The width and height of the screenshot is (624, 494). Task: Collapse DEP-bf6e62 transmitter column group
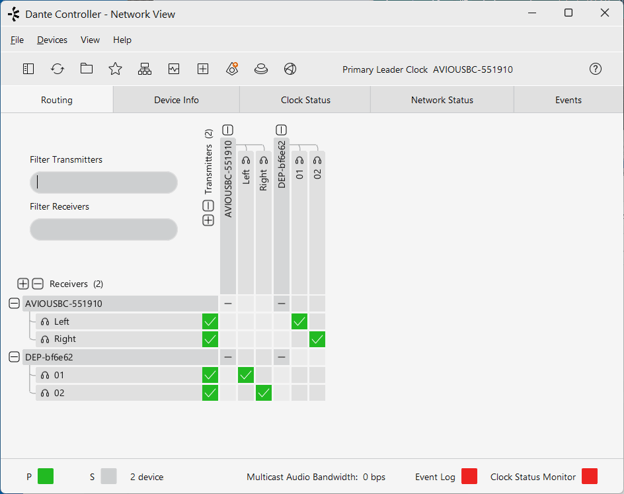pos(281,130)
